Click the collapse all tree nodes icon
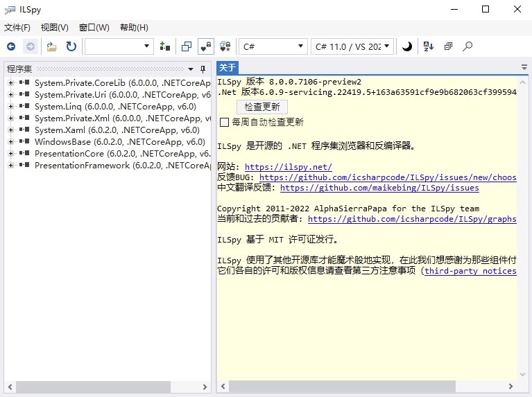 pos(448,46)
